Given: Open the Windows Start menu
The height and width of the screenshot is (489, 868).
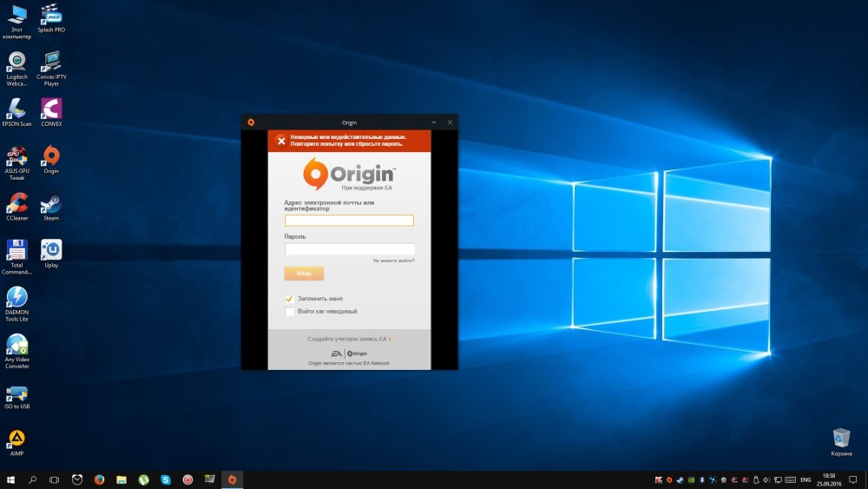Looking at the screenshot, I should pos(10,479).
